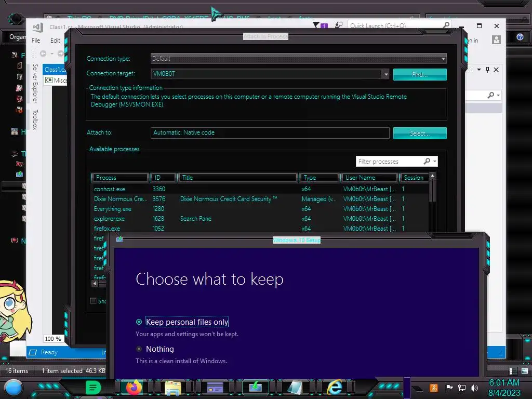532x399 pixels.
Task: Open the Visual Studio panel window position dropdown
Action: point(478,70)
